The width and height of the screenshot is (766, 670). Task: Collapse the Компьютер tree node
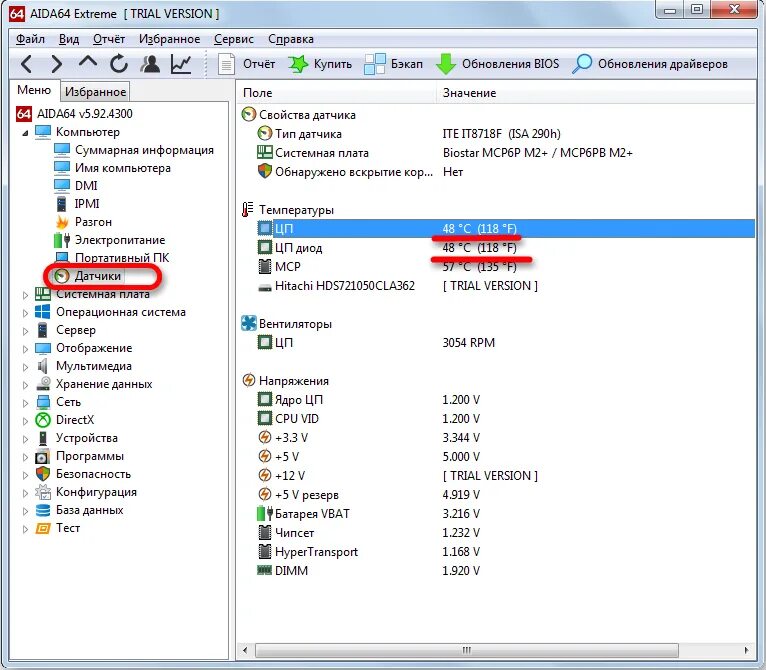click(25, 132)
